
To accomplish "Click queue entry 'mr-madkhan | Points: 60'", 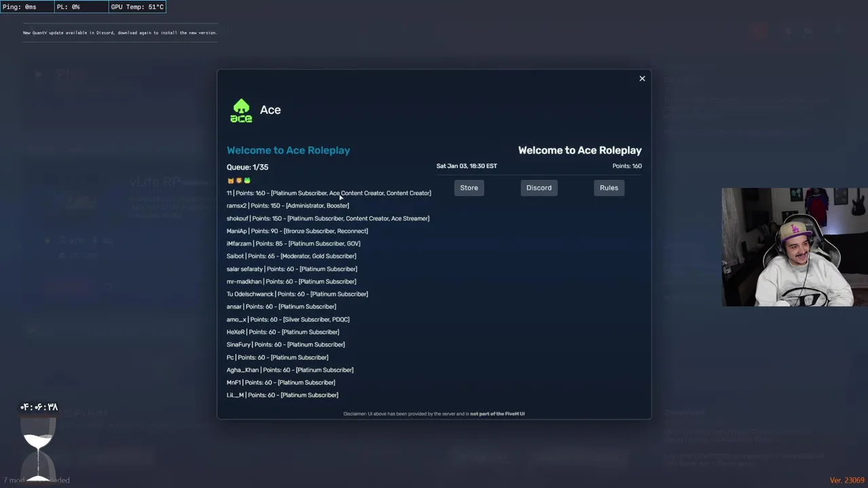I will (x=292, y=281).
